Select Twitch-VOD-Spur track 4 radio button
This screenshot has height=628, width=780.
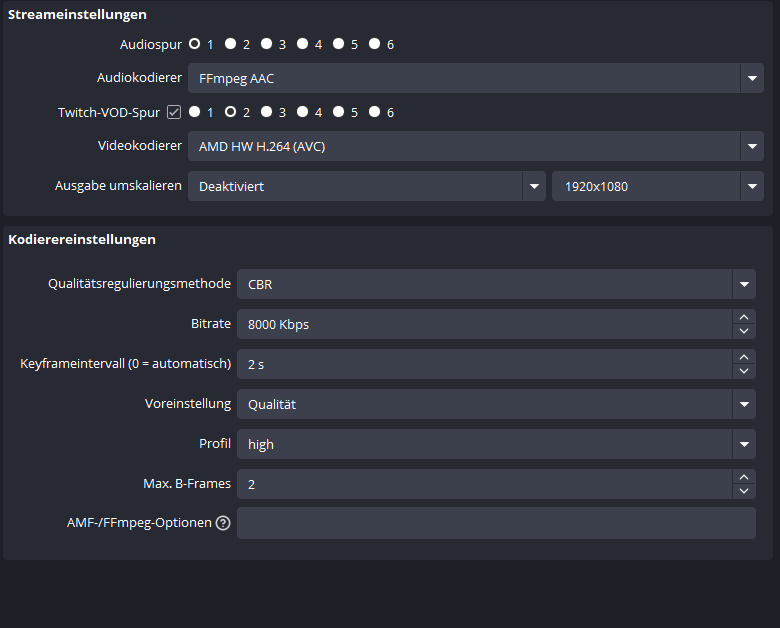click(302, 112)
